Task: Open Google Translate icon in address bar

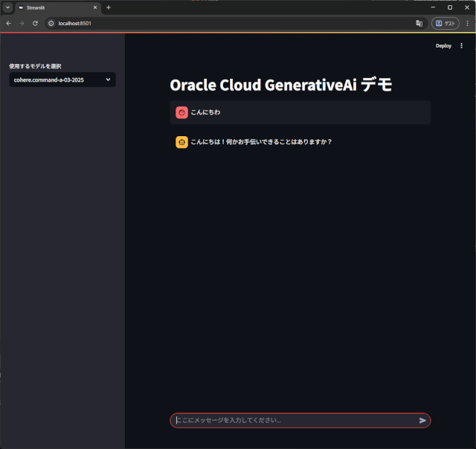Action: 419,23
